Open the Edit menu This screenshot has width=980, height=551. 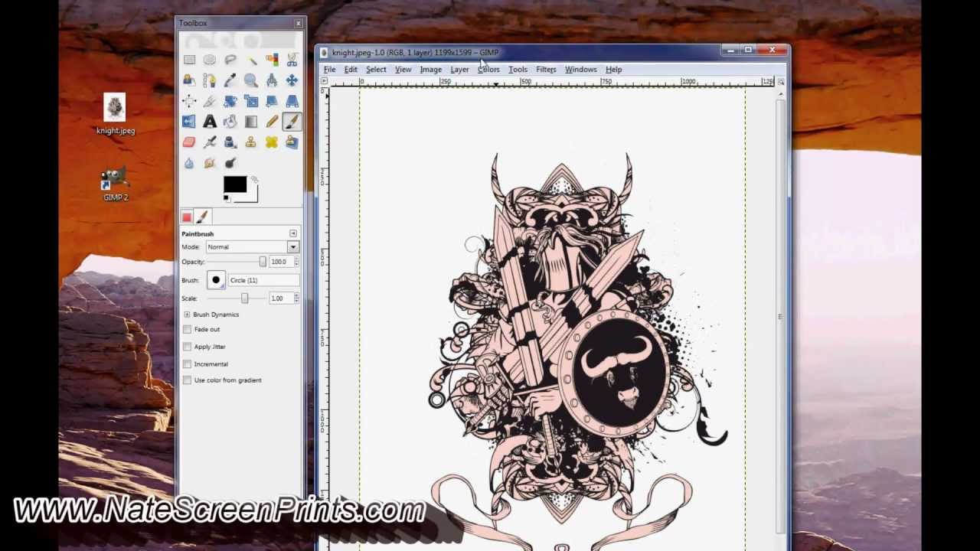(351, 70)
